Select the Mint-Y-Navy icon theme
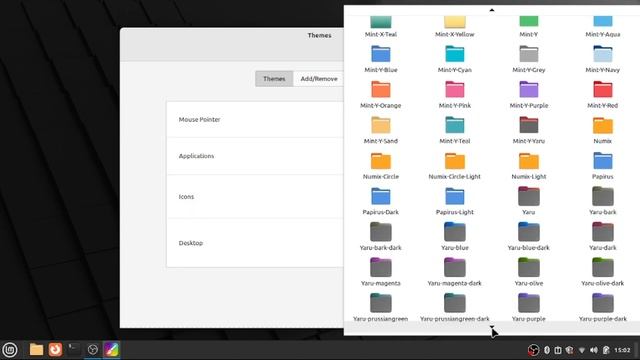The height and width of the screenshot is (360, 640). coord(602,59)
